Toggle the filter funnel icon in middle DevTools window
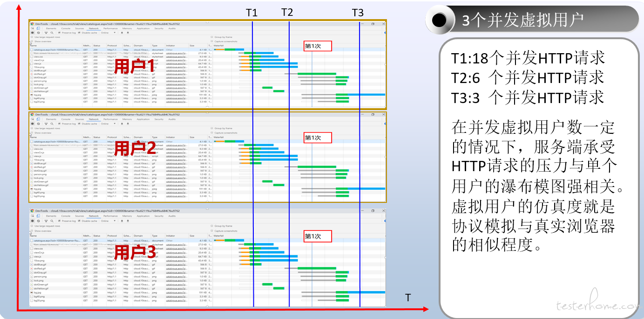 point(46,124)
